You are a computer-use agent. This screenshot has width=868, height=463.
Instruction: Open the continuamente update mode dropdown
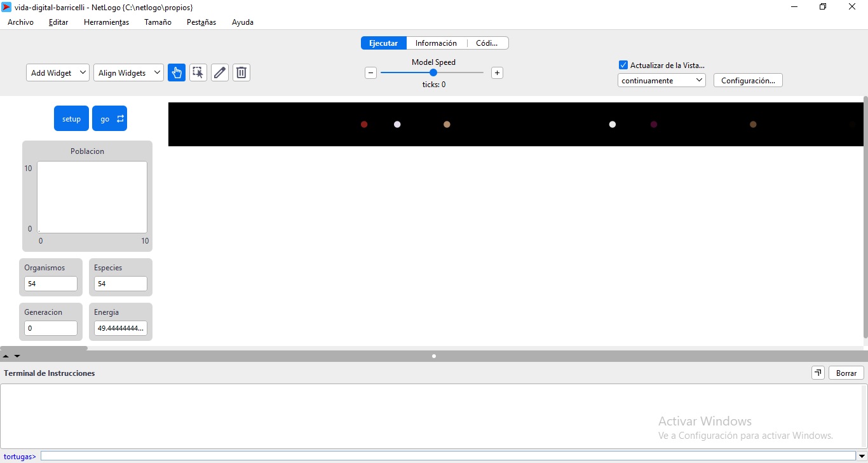click(661, 81)
